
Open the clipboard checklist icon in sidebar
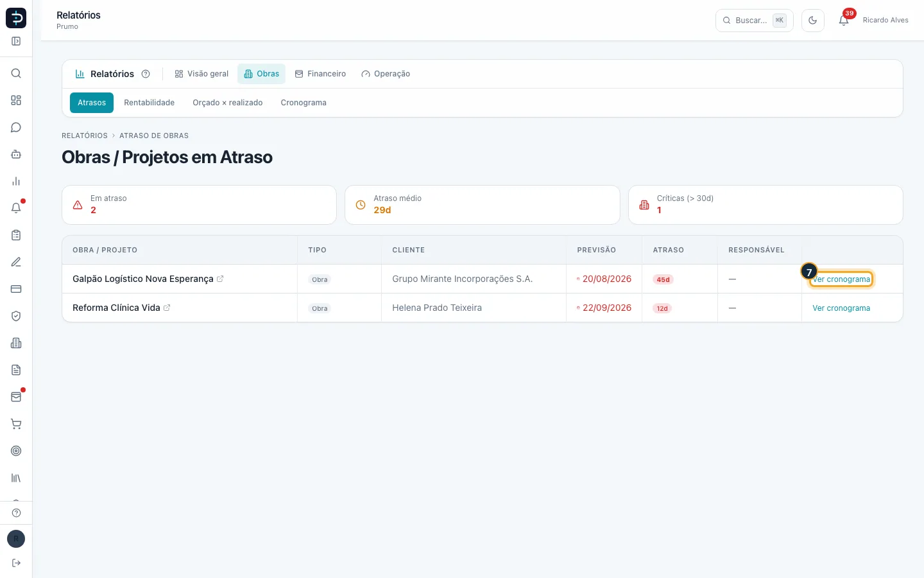[x=16, y=235]
